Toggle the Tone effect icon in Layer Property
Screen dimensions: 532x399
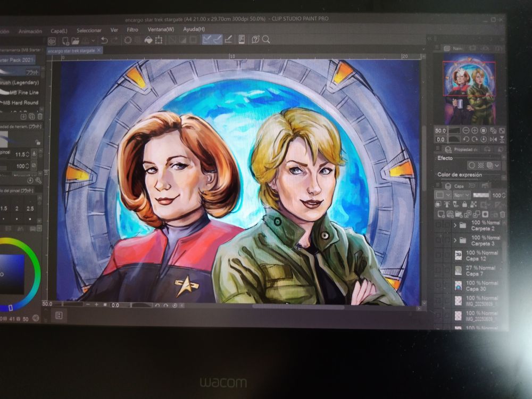pyautogui.click(x=481, y=165)
